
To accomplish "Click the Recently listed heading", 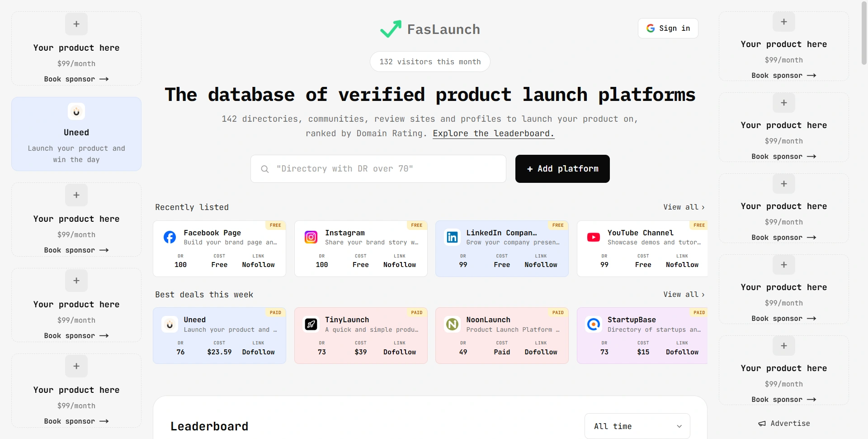I will (x=192, y=207).
